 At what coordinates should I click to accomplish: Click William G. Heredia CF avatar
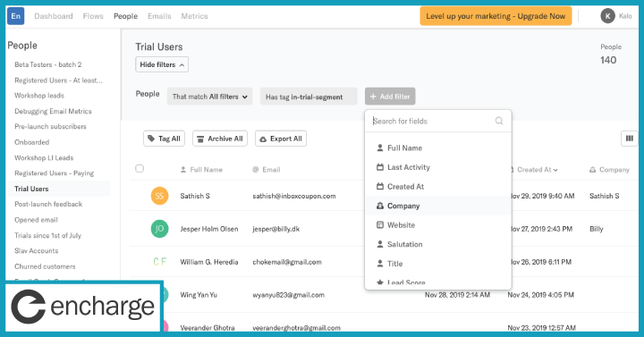click(159, 262)
